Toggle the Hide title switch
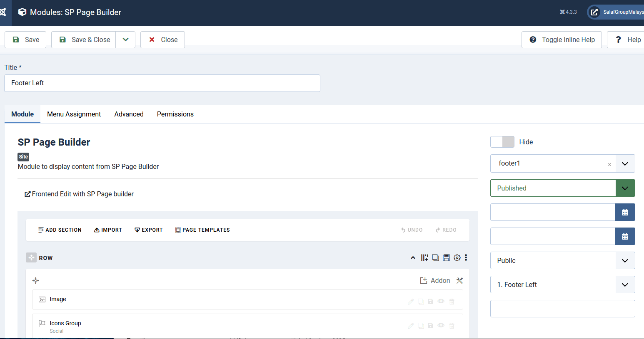The image size is (644, 339). (x=502, y=142)
